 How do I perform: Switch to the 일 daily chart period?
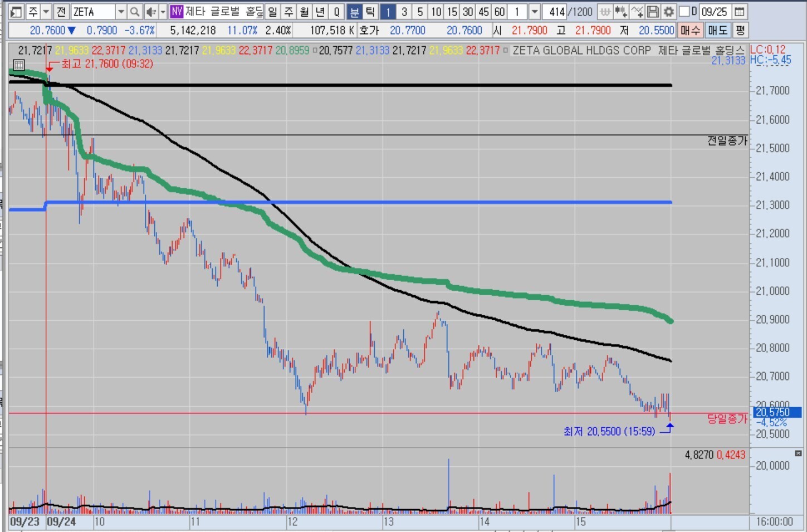coord(272,12)
